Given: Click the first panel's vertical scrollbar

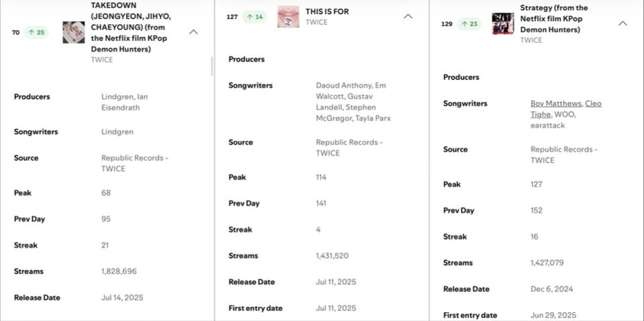Looking at the screenshot, I should (212, 66).
